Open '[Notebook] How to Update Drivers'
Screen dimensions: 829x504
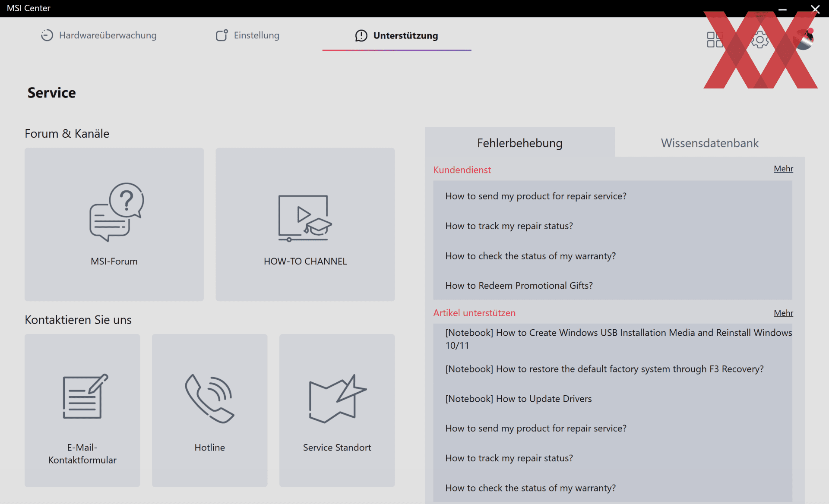tap(519, 399)
